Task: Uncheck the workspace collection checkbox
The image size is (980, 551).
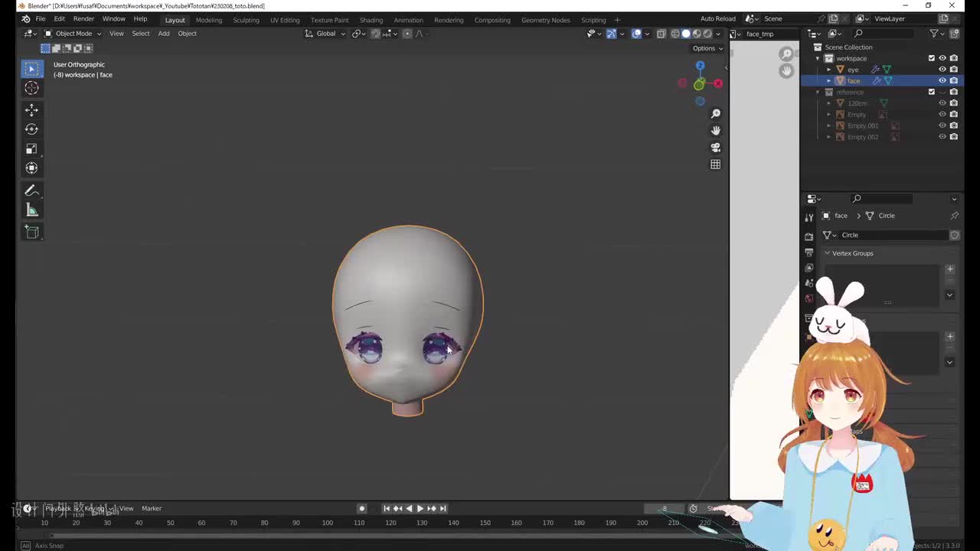Action: [932, 58]
